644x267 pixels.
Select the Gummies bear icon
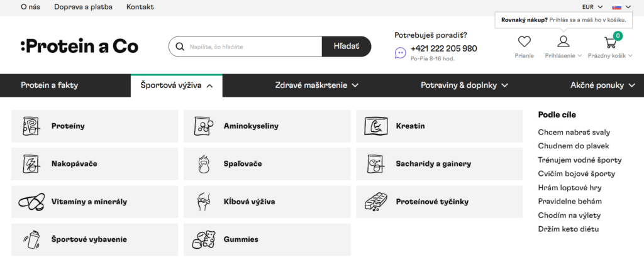click(204, 239)
